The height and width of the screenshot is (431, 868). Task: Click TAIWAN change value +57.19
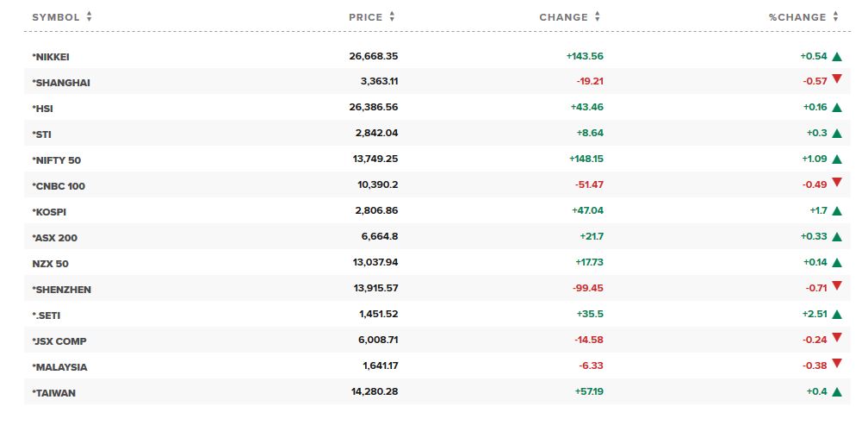(x=590, y=391)
